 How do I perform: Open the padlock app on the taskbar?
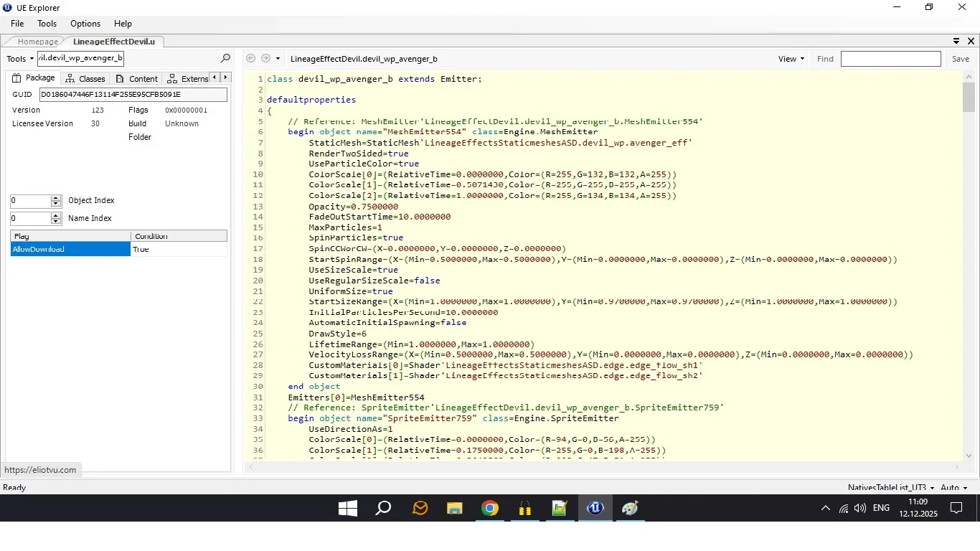[x=525, y=508]
